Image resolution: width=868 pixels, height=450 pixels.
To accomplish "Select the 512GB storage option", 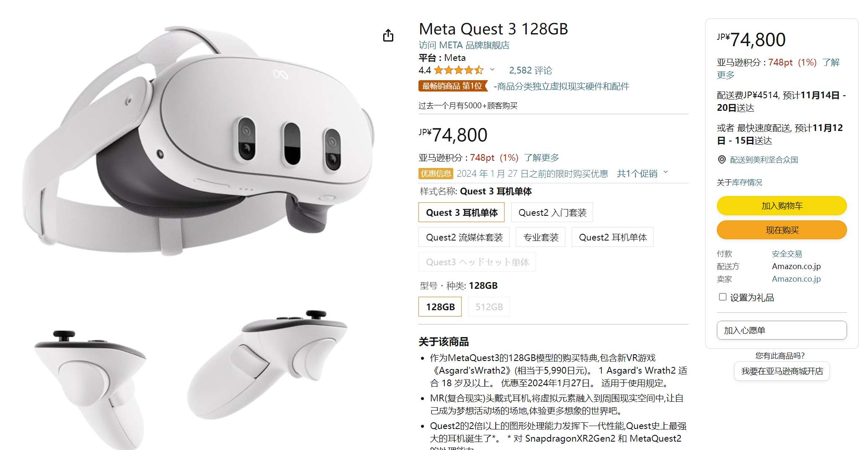I will point(489,307).
